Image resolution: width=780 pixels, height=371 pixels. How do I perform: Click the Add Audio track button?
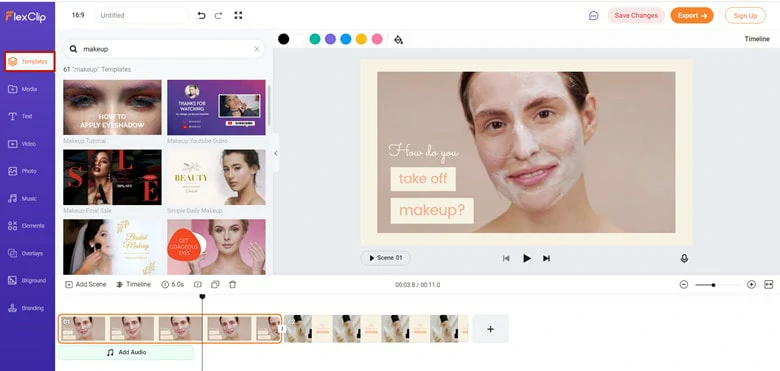coord(126,352)
